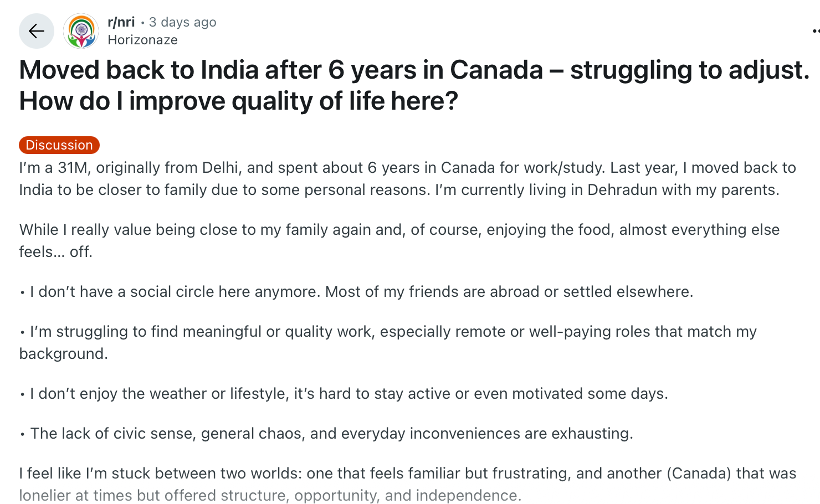Click the bullet about lack of civic sense
The height and width of the screenshot is (504, 820).
(326, 434)
